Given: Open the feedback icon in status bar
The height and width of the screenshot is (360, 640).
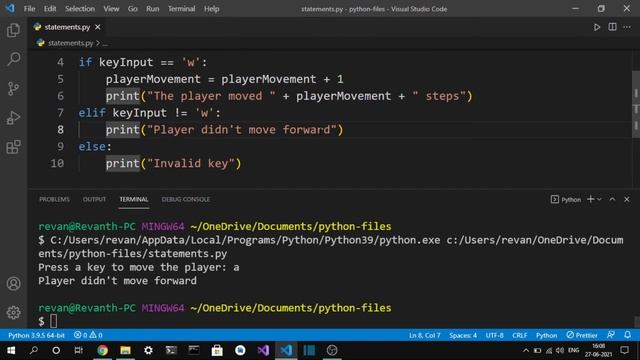Looking at the screenshot, I should tap(611, 335).
